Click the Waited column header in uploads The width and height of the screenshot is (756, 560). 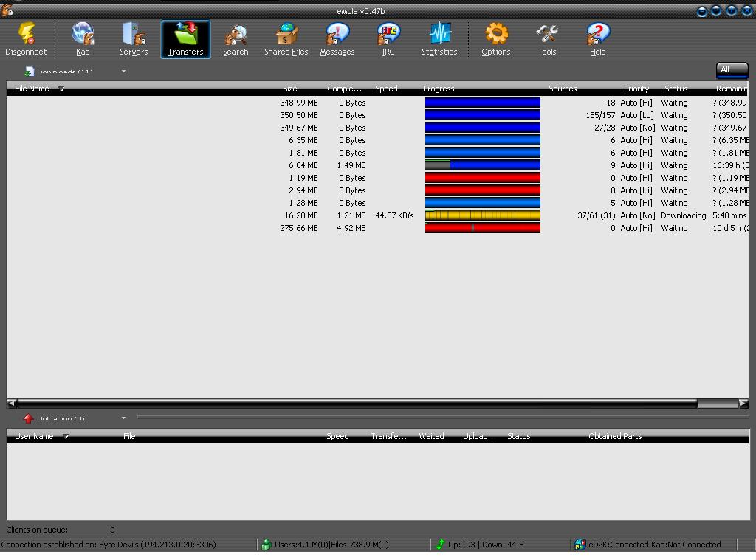point(431,436)
